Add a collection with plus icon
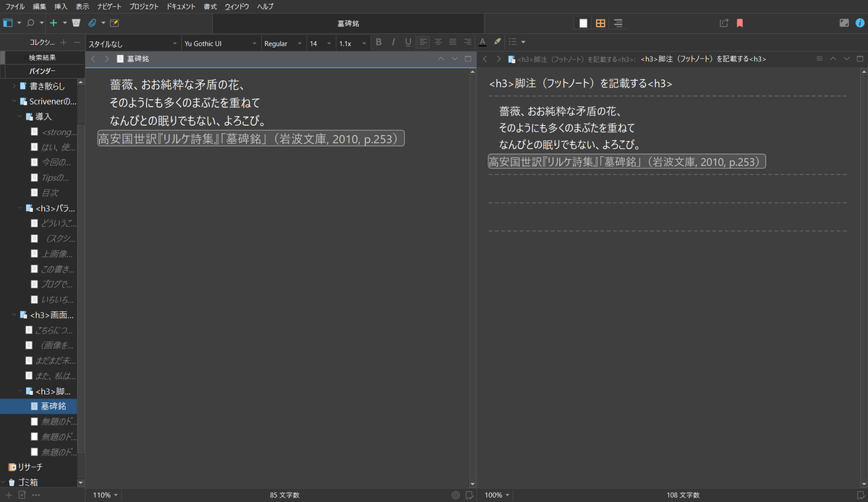 coord(64,43)
